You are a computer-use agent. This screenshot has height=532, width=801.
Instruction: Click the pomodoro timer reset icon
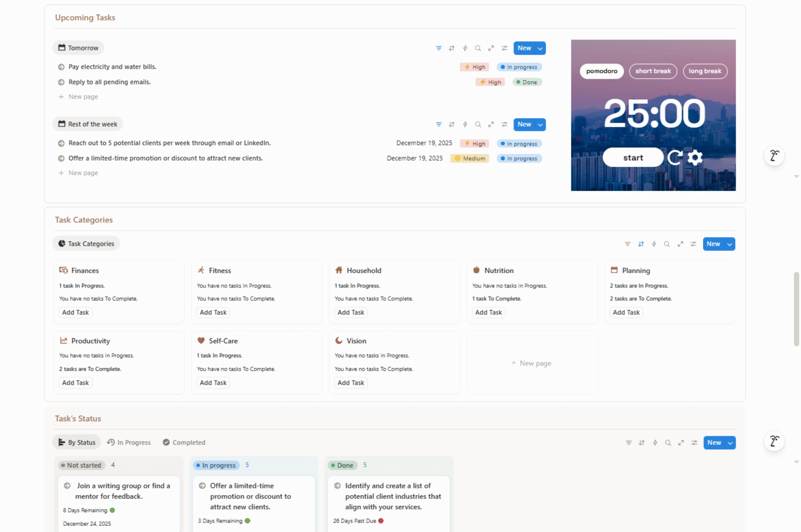point(674,157)
